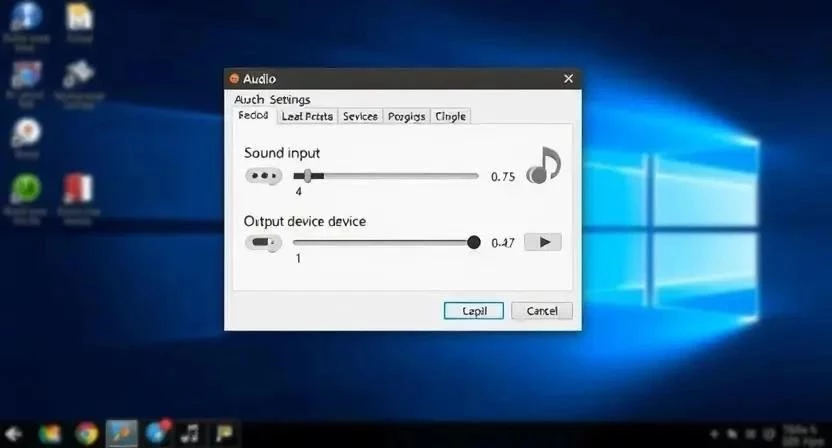832x448 pixels.
Task: Click the orange Audio icon in title bar
Action: [234, 79]
